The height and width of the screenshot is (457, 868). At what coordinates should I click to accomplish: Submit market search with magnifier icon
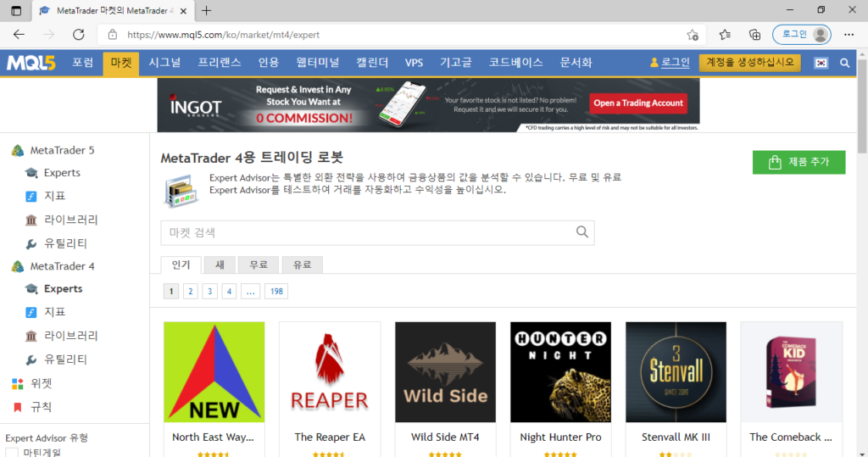[x=581, y=232]
